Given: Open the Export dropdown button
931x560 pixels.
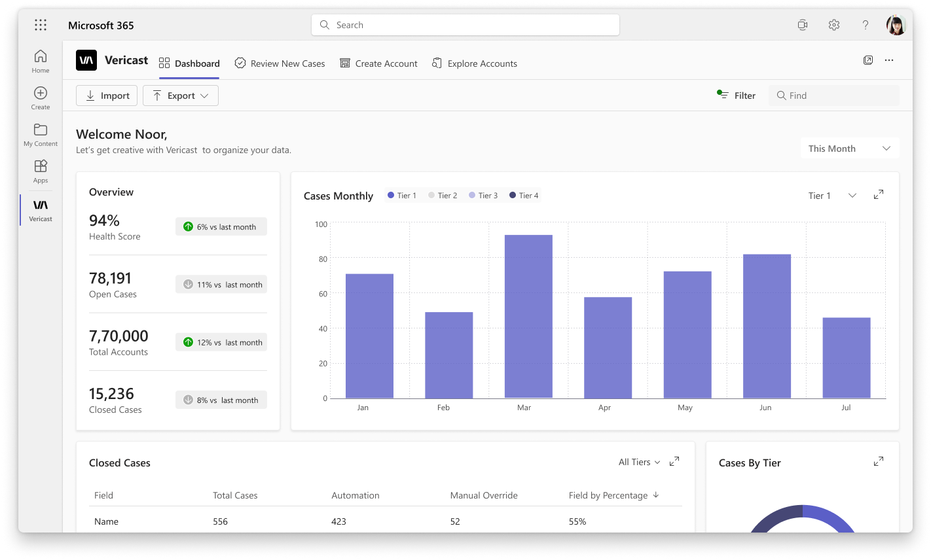Looking at the screenshot, I should click(x=181, y=96).
